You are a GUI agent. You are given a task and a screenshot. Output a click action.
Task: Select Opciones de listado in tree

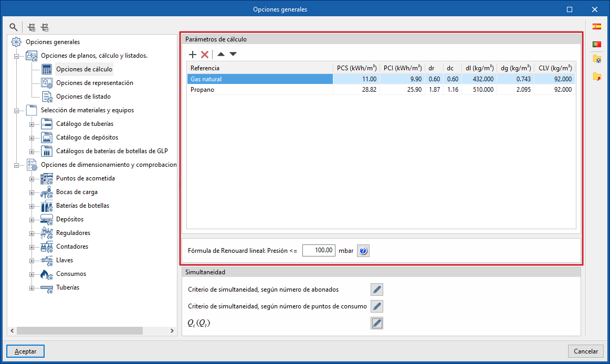[83, 97]
